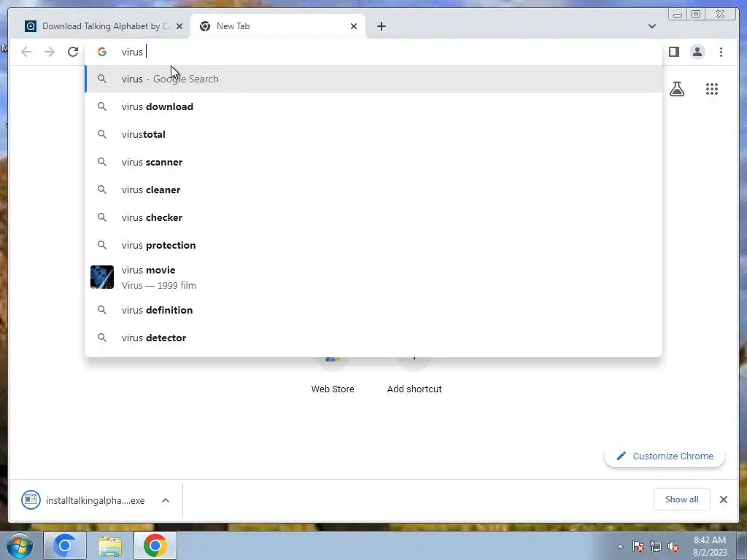
Task: Click the address bar containing virus
Action: (x=373, y=52)
